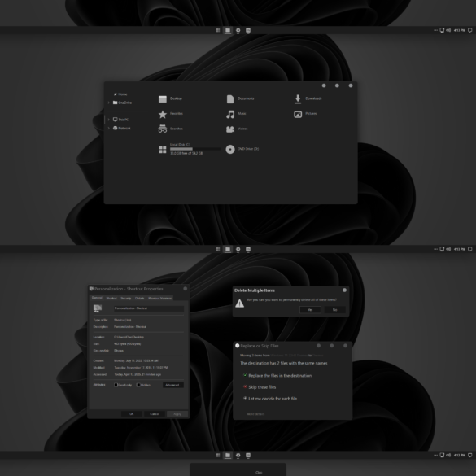Expand the OneDrive tree node arrow
The width and height of the screenshot is (476, 476).
click(109, 103)
